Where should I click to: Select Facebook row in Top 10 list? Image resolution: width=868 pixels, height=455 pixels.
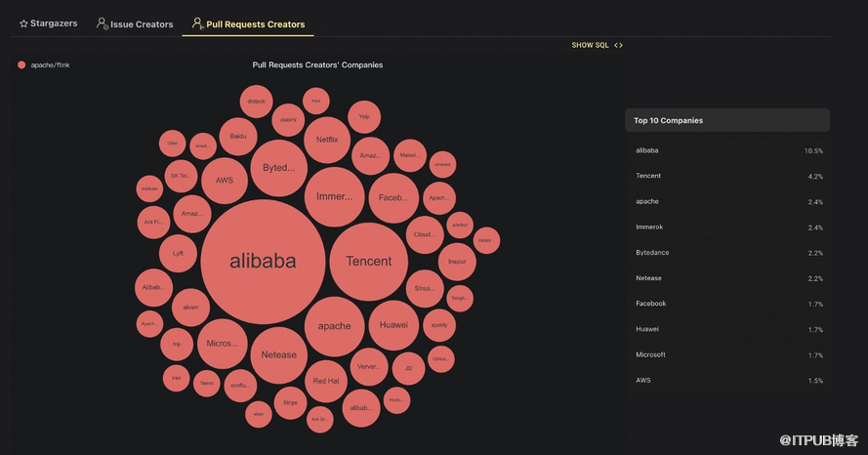[727, 304]
